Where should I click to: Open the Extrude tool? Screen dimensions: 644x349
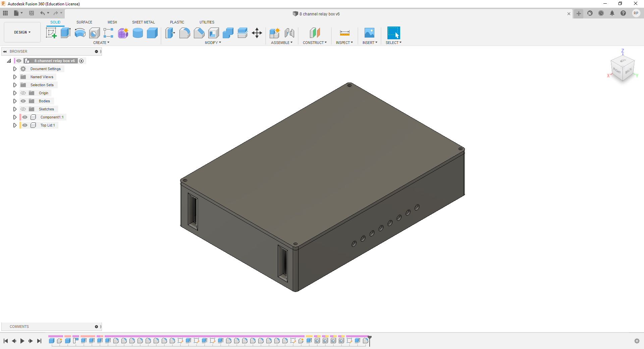[65, 33]
